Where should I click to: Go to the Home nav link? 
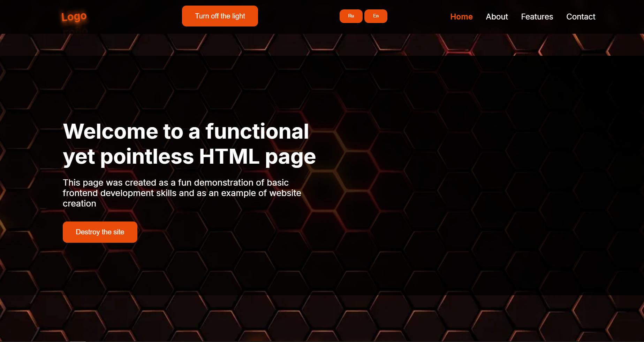(461, 17)
